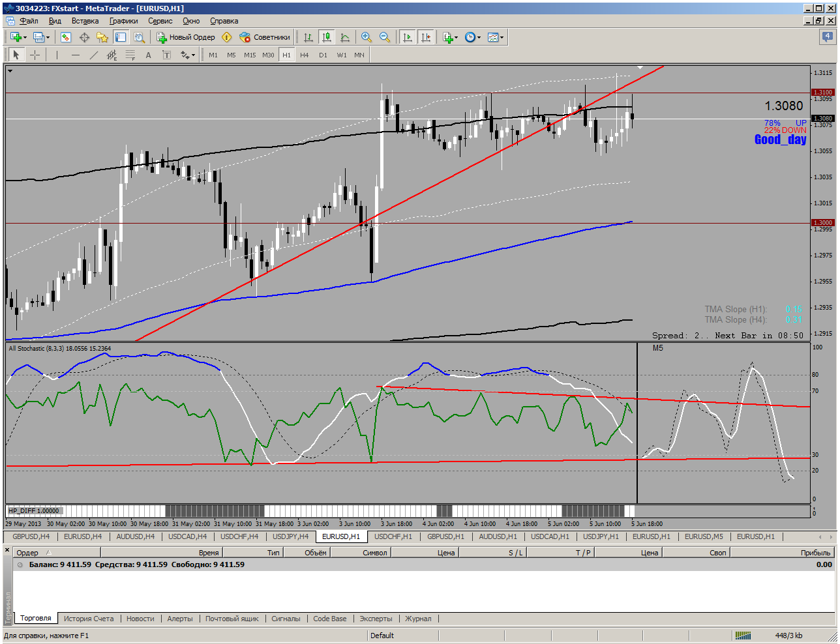Toggle the Советники expert advisors button

tap(265, 37)
